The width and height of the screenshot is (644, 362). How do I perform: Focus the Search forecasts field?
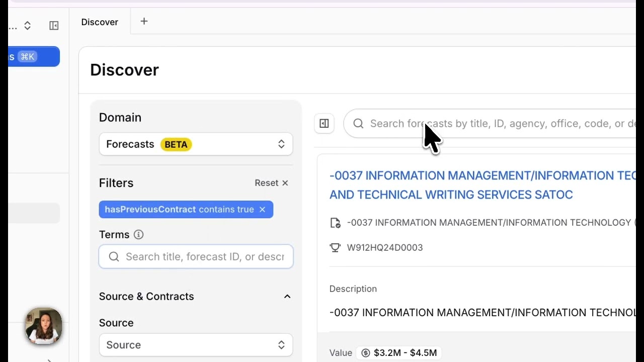click(490, 124)
